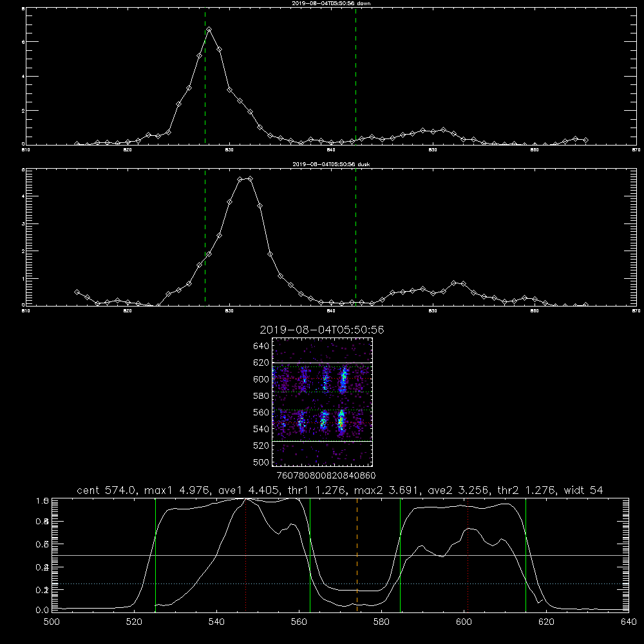Image resolution: width=644 pixels, height=644 pixels.
Task: Click the "640" y-axis label of spectral image
Action: [261, 346]
